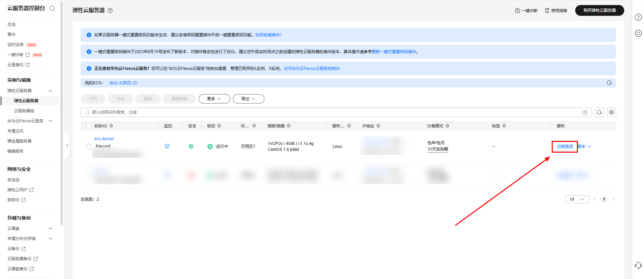Screen dimensions: 644x279
Task: Sort by 计费模式 column icon
Action: point(447,126)
